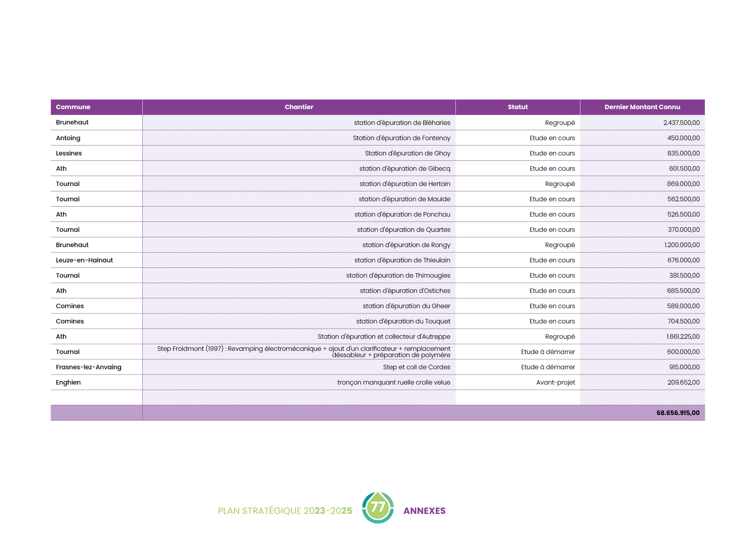This screenshot has height=535, width=756.
Task: Select the total amount 68.656.915,00
Action: coord(677,413)
